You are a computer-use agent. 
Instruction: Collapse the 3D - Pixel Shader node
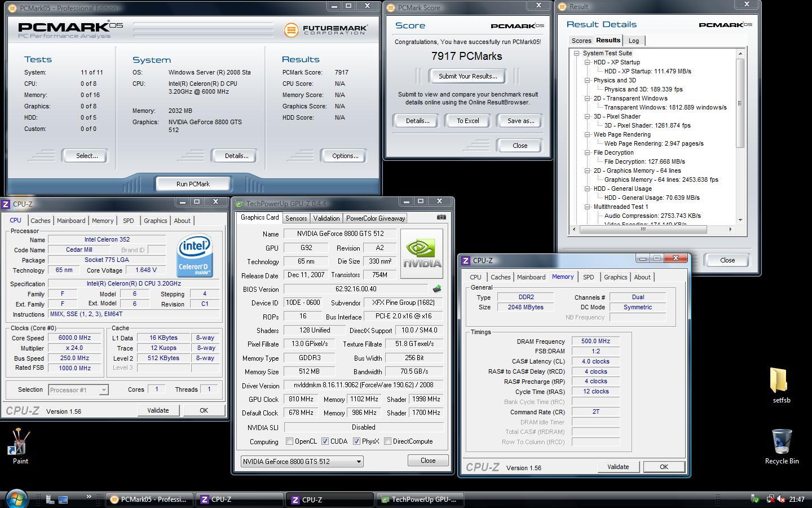(x=587, y=116)
